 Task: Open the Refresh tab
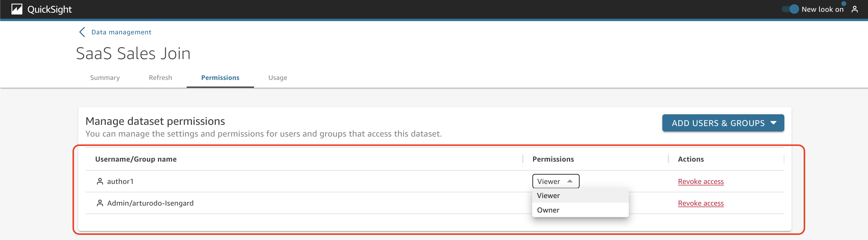[160, 78]
